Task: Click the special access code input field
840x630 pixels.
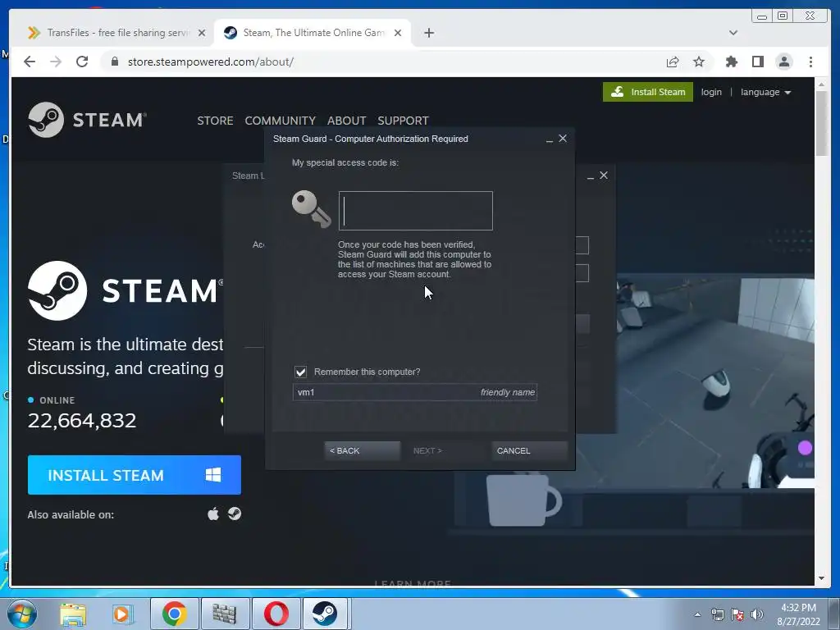Action: [416, 211]
